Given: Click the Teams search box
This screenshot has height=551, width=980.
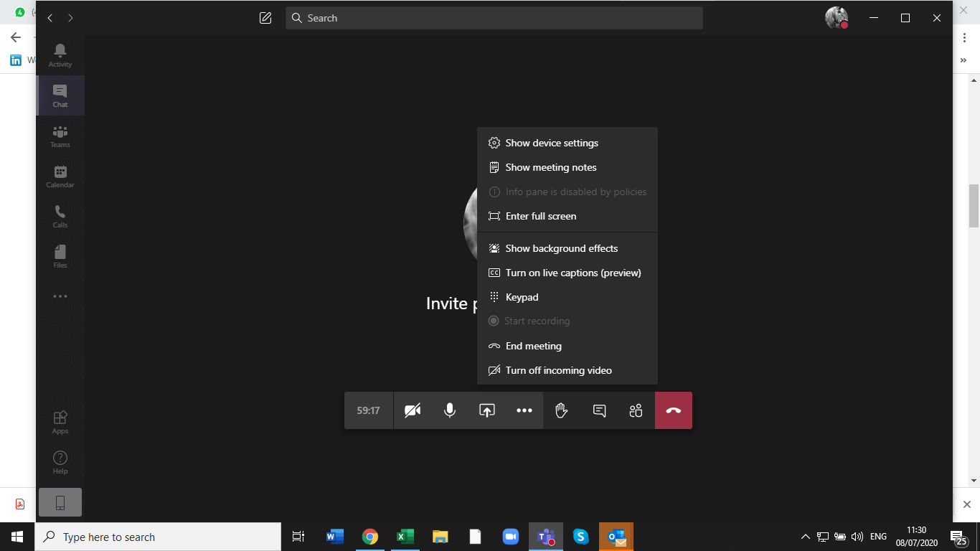Looking at the screenshot, I should (494, 18).
